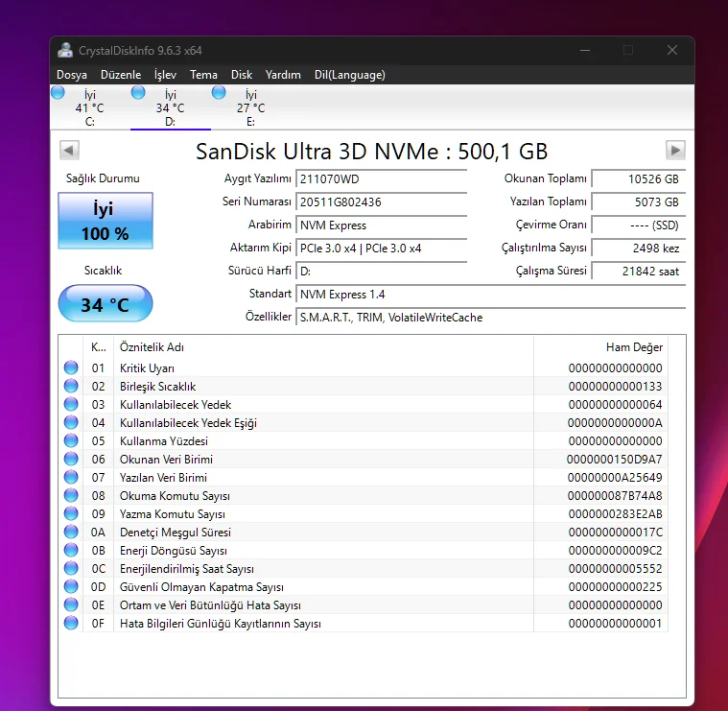Open the Yardım menu
Viewport: 728px width, 711px height.
coord(283,75)
